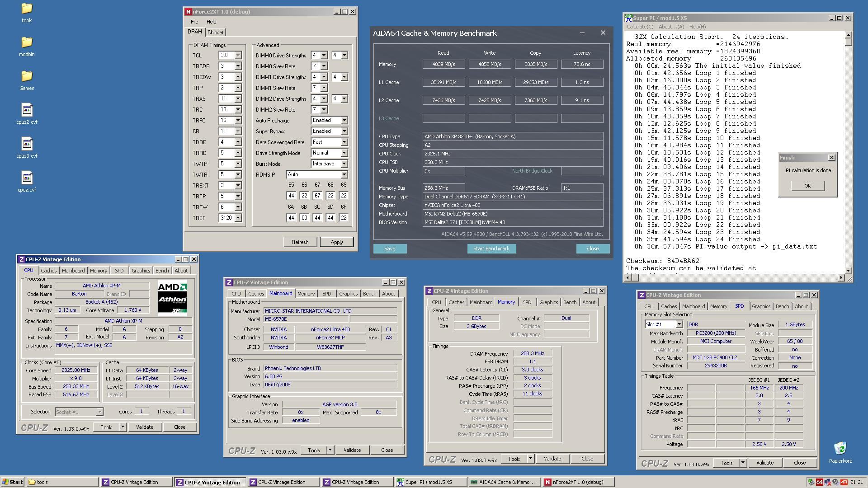Image resolution: width=868 pixels, height=488 pixels.
Task: Open nForce2XT File menu
Action: pyautogui.click(x=194, y=22)
